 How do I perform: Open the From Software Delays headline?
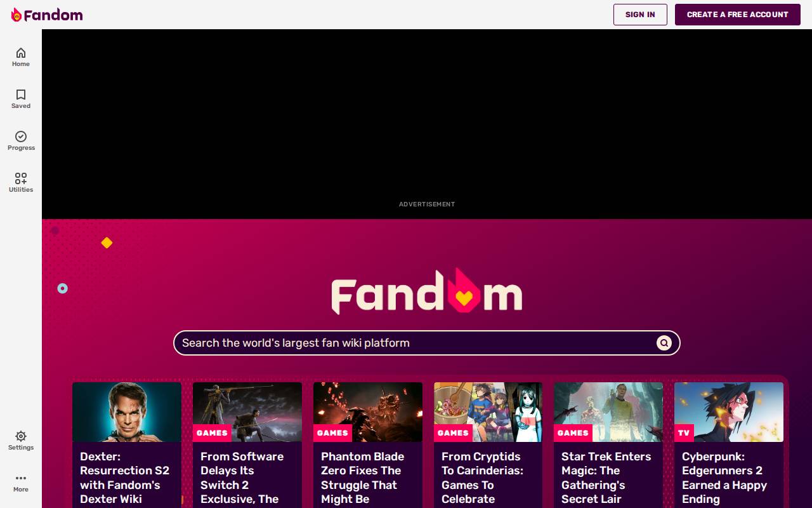[x=242, y=478]
